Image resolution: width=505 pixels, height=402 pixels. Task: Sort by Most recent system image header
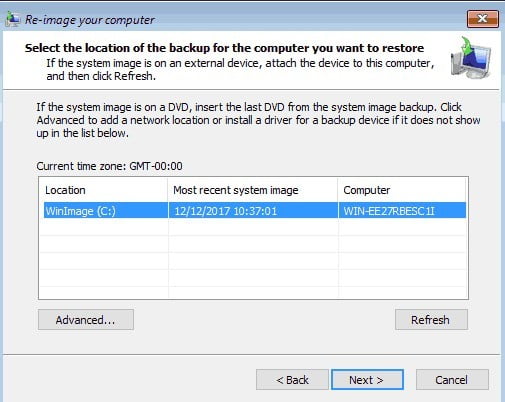point(253,190)
